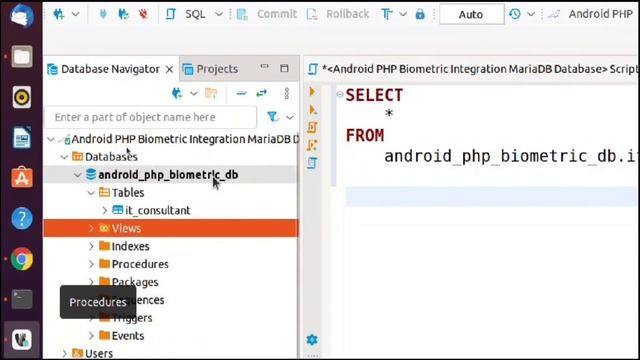Execute SQL in new tab icon

point(313,110)
